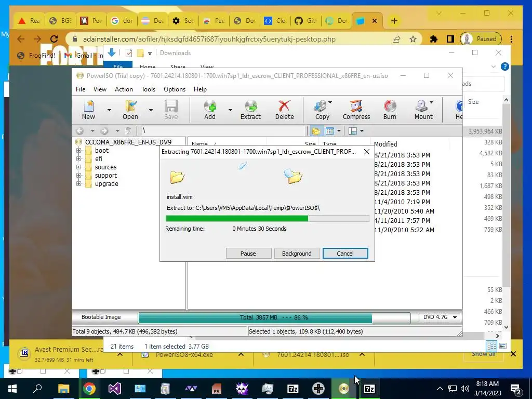Open Chrome's three-dot menu

tap(511, 39)
